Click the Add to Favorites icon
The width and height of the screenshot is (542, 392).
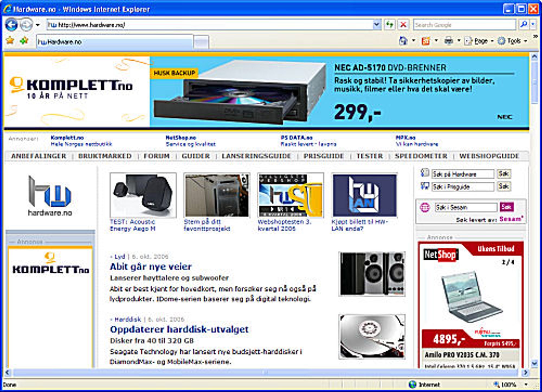tap(24, 41)
